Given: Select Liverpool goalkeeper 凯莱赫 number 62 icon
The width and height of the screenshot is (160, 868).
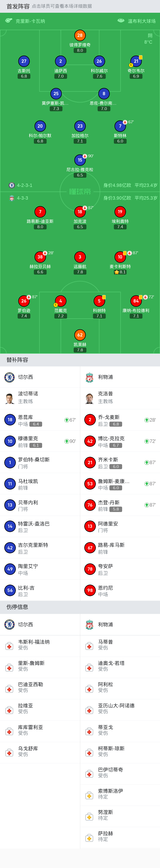Looking at the screenshot, I should pos(80,335).
